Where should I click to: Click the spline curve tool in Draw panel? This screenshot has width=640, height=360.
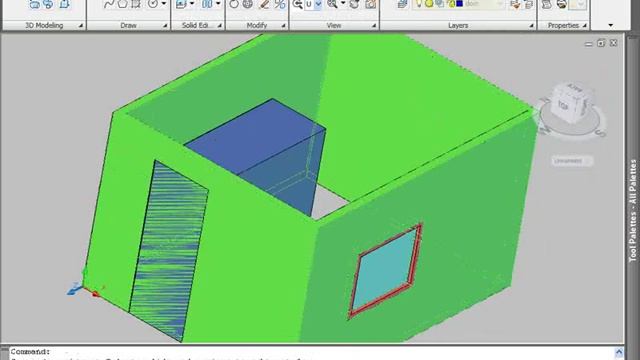109,4
